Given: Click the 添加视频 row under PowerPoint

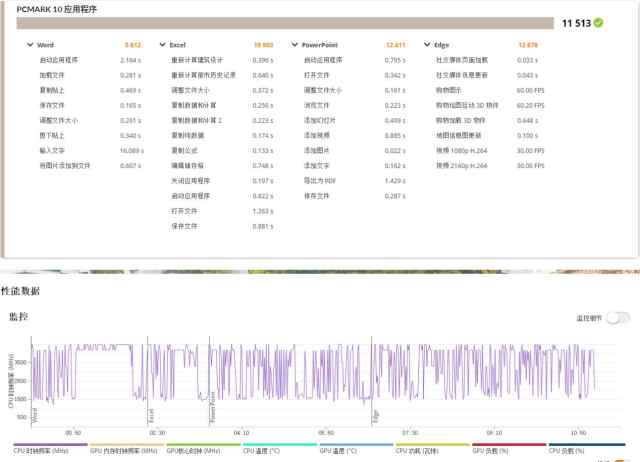Looking at the screenshot, I should (x=355, y=135).
